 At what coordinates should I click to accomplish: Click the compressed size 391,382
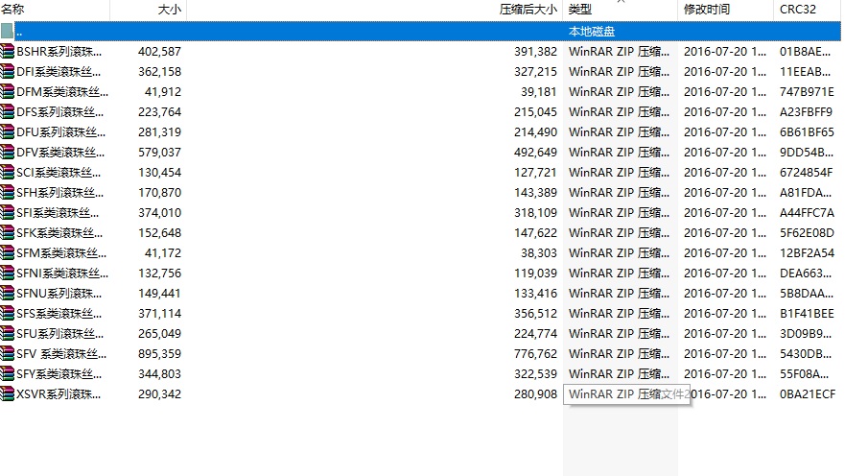tap(535, 52)
